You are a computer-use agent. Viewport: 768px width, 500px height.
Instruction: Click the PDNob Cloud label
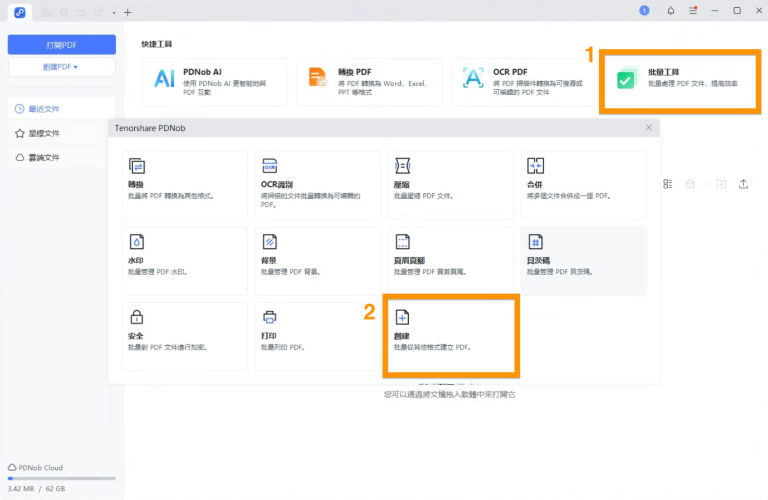pyautogui.click(x=41, y=468)
